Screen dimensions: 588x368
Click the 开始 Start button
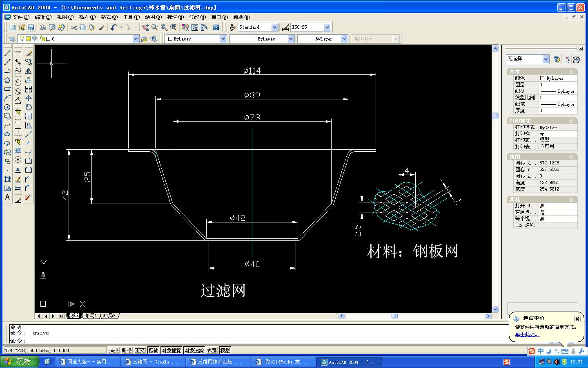coord(20,362)
